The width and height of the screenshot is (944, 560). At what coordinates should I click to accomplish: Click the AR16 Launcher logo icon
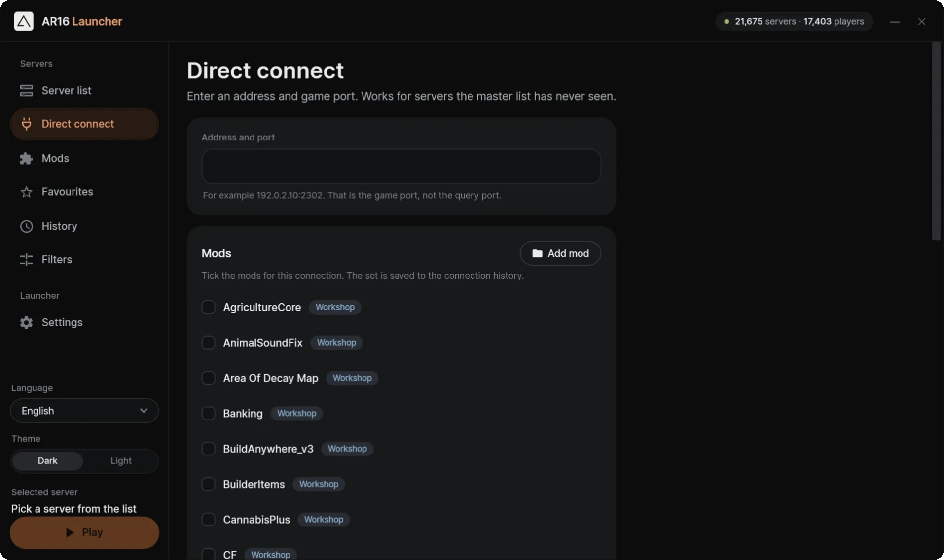[24, 21]
